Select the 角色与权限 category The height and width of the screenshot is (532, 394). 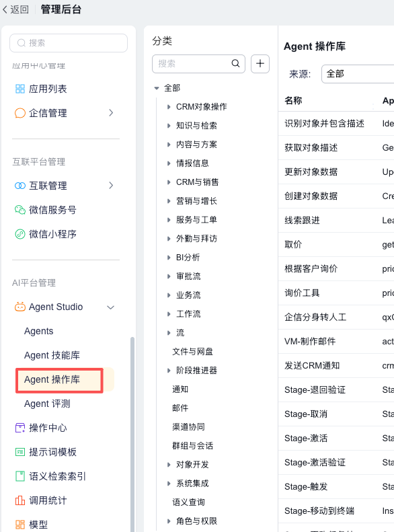196,521
